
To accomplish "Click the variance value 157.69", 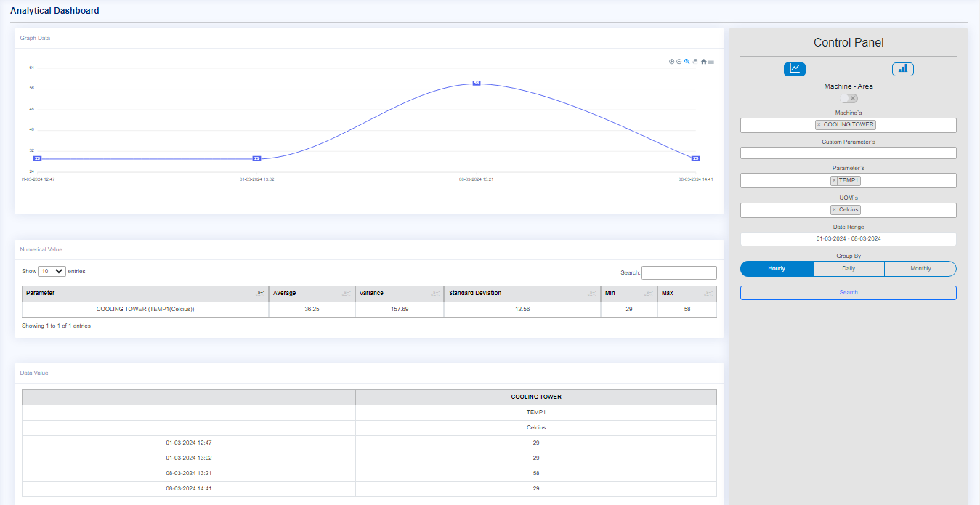I will pyautogui.click(x=400, y=310).
